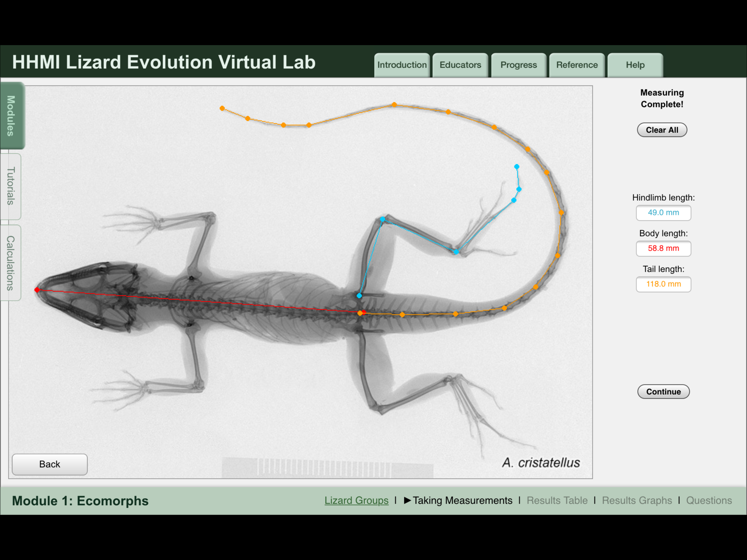Switch to the Progress tab

(x=518, y=65)
